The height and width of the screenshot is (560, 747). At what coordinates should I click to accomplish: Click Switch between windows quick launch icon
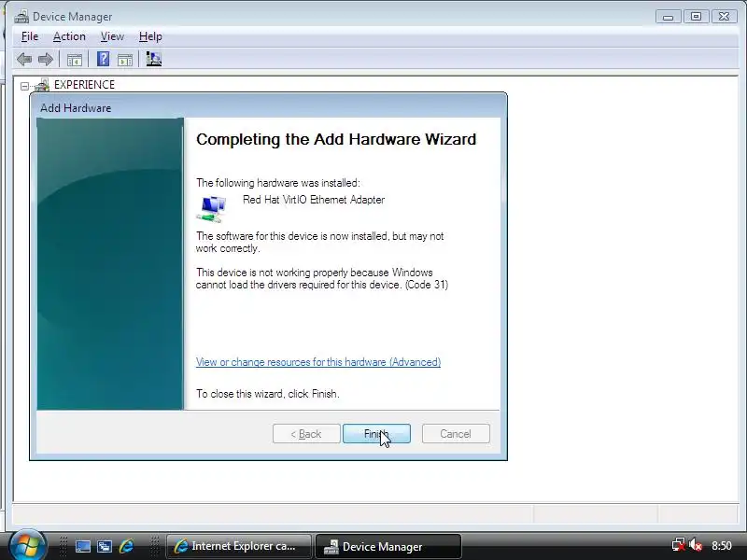pyautogui.click(x=105, y=546)
